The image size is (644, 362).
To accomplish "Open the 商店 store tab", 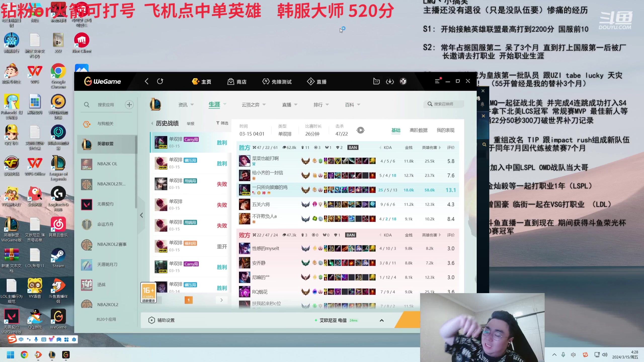I will click(x=237, y=81).
